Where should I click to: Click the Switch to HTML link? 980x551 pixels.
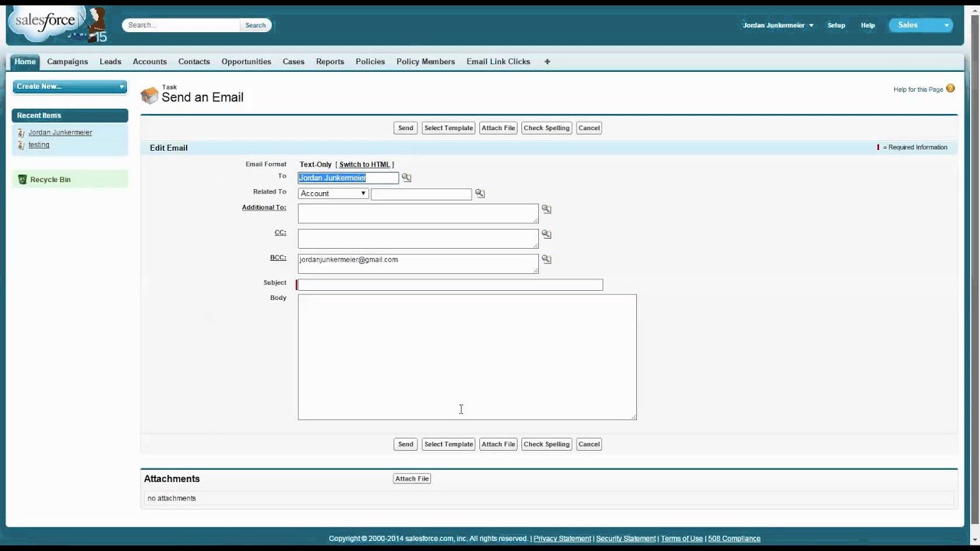(x=364, y=165)
